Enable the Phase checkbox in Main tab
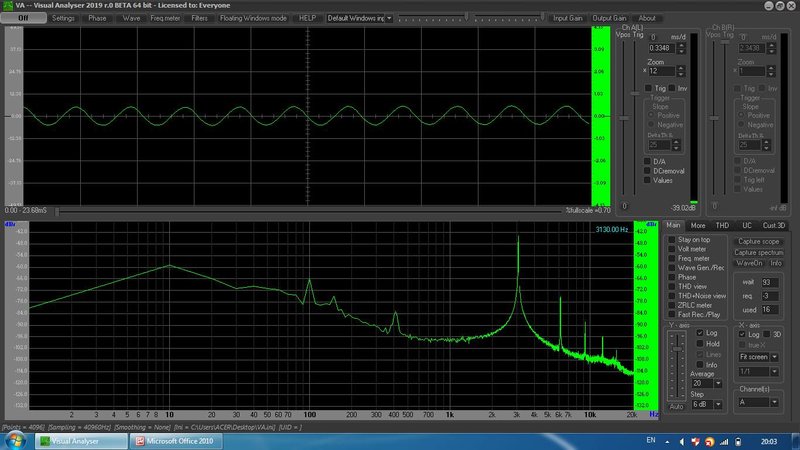This screenshot has height=450, width=800. click(x=672, y=277)
